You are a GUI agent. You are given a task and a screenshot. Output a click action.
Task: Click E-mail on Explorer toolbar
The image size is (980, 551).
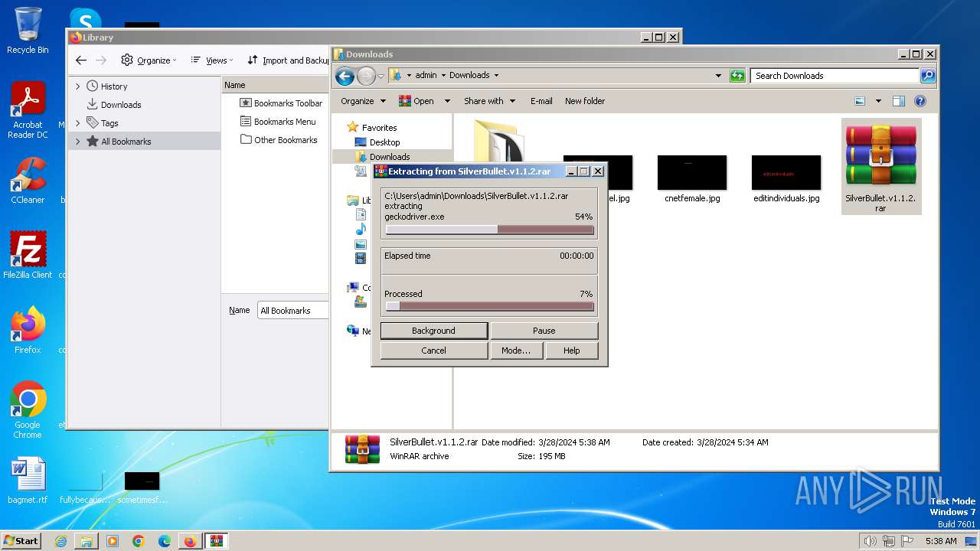pos(541,101)
